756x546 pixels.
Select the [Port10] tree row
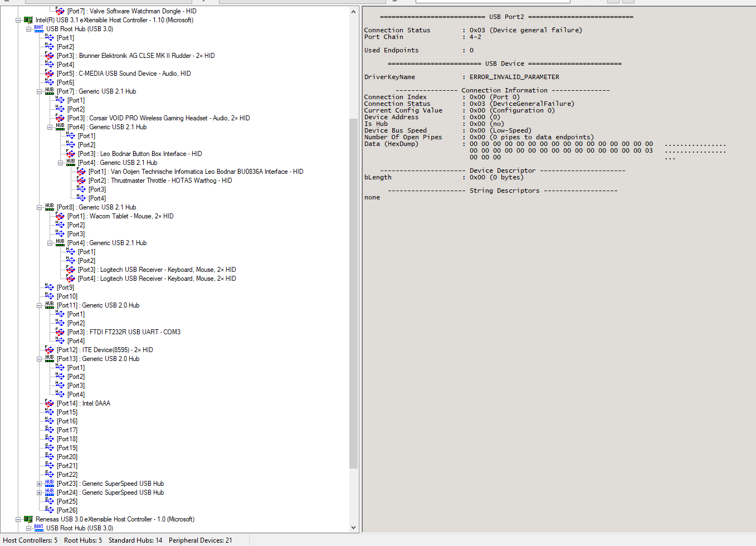click(x=67, y=296)
